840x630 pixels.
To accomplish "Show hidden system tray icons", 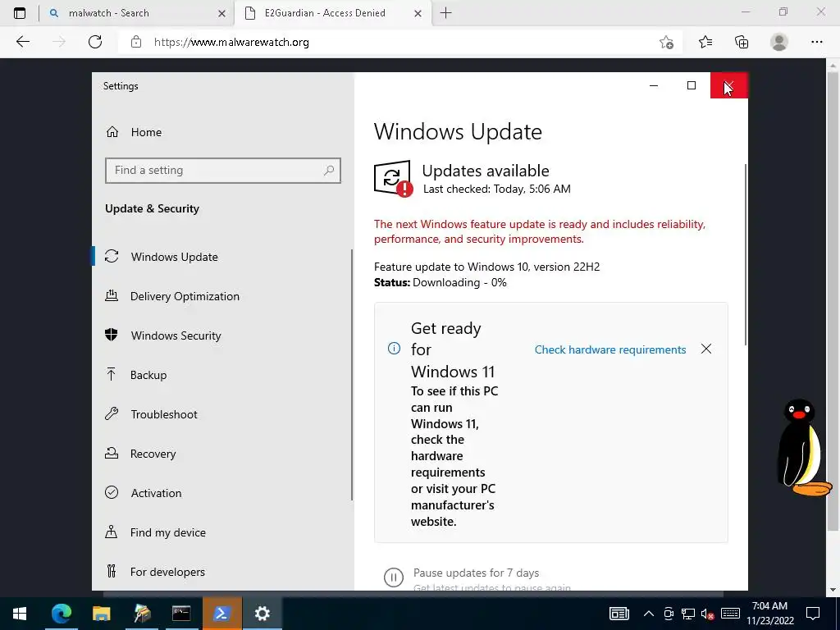I will (x=648, y=614).
